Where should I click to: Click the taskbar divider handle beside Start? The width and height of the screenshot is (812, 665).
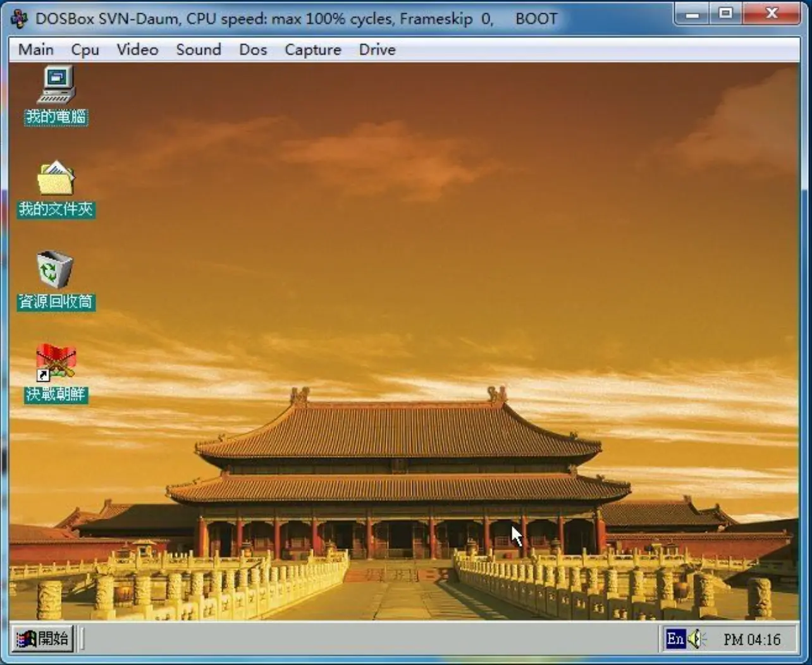(x=81, y=638)
